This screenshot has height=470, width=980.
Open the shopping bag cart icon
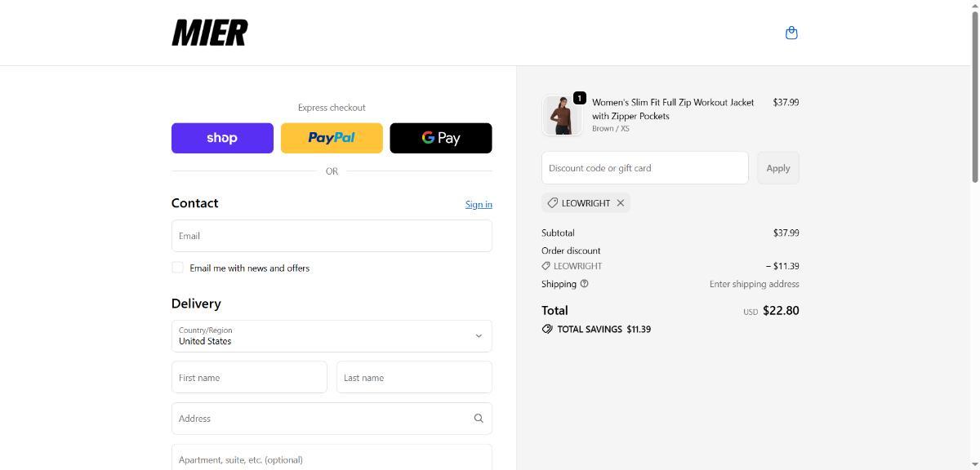(x=791, y=33)
